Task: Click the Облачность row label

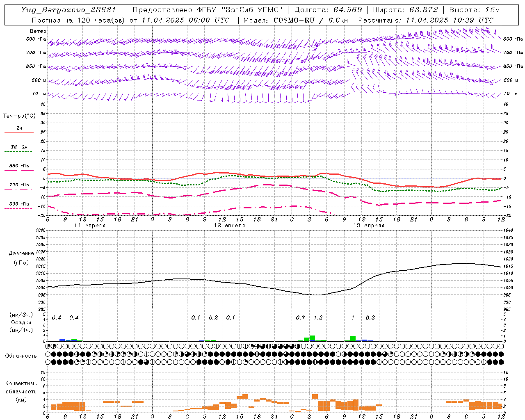Action: tap(21, 356)
